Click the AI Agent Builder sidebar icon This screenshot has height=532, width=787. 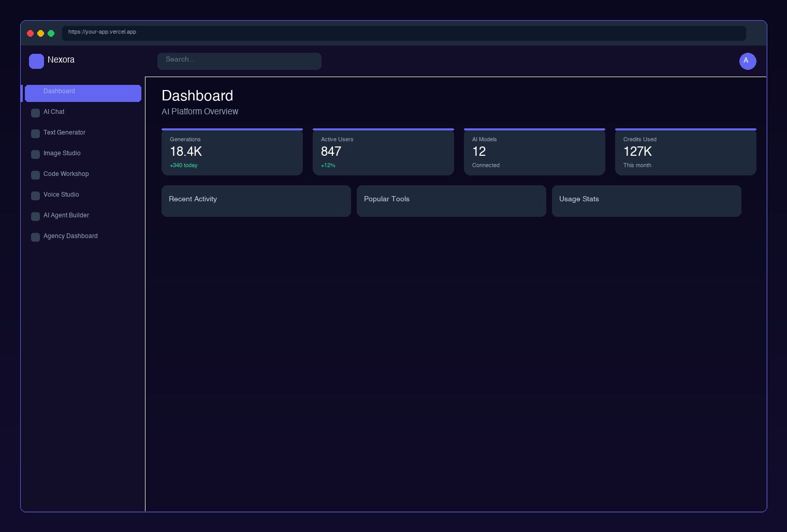(x=35, y=216)
